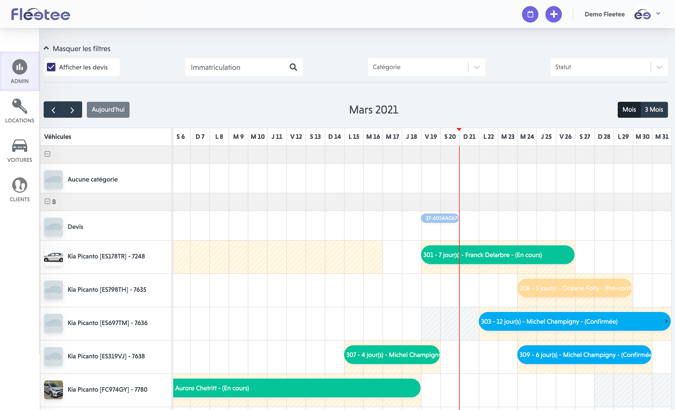Open the Statut dropdown

[x=609, y=67]
